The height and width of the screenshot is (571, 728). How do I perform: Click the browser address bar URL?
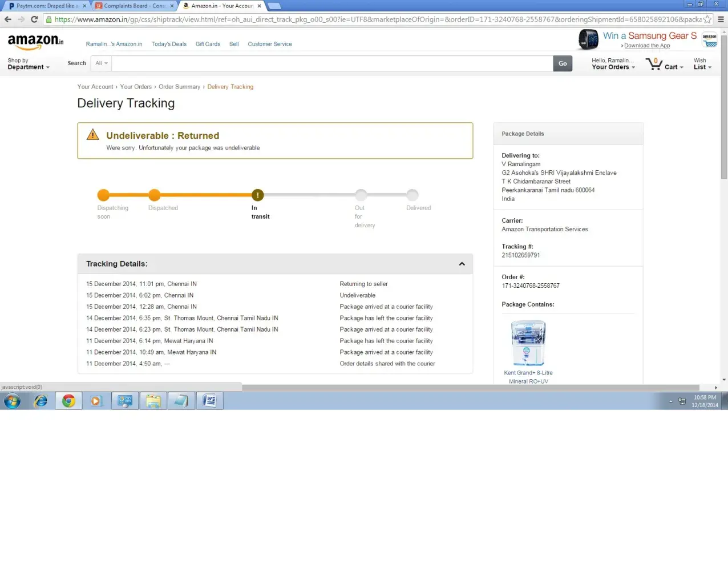pyautogui.click(x=377, y=19)
